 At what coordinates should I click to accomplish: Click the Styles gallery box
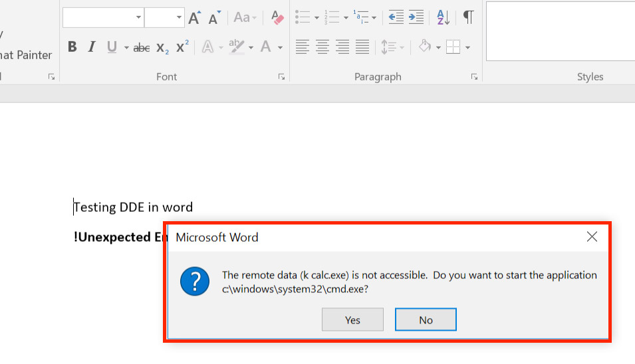click(561, 31)
